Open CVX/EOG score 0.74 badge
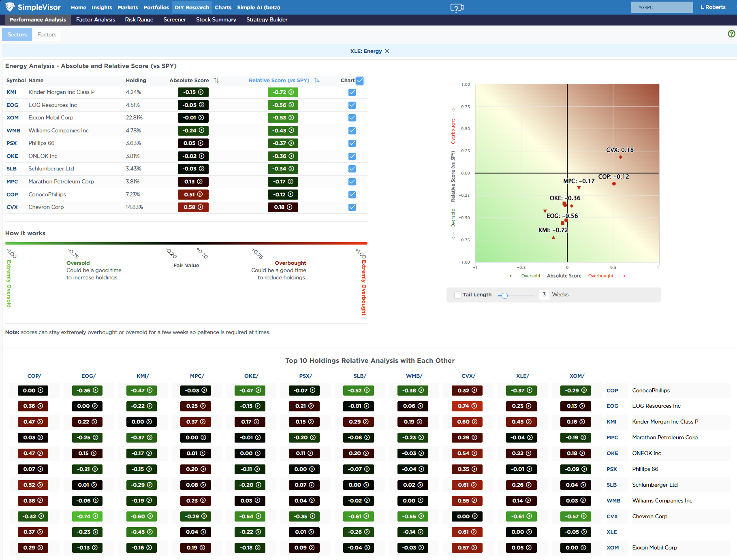 [x=467, y=406]
